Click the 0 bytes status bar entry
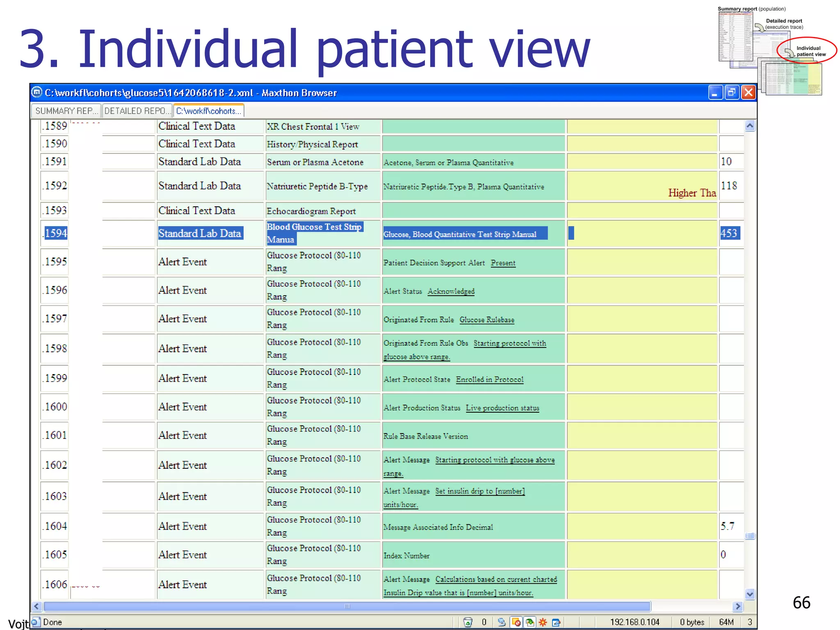 [x=692, y=622]
